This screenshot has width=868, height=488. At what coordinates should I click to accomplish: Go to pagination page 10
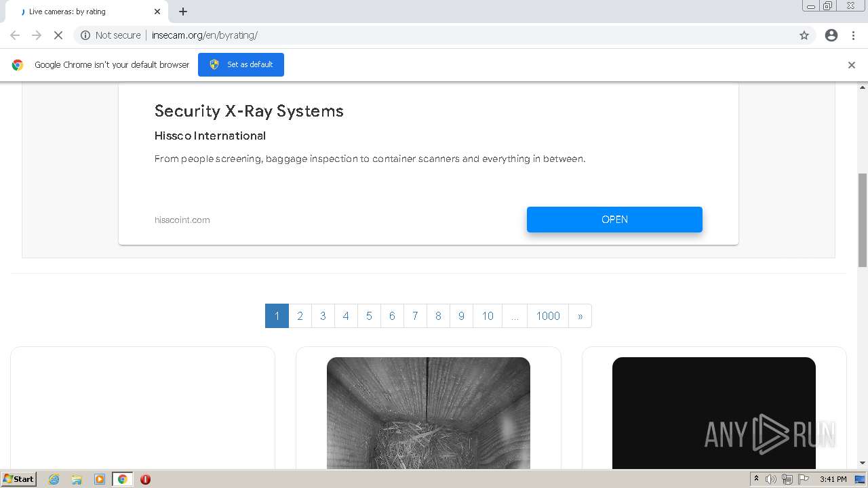[x=488, y=316]
